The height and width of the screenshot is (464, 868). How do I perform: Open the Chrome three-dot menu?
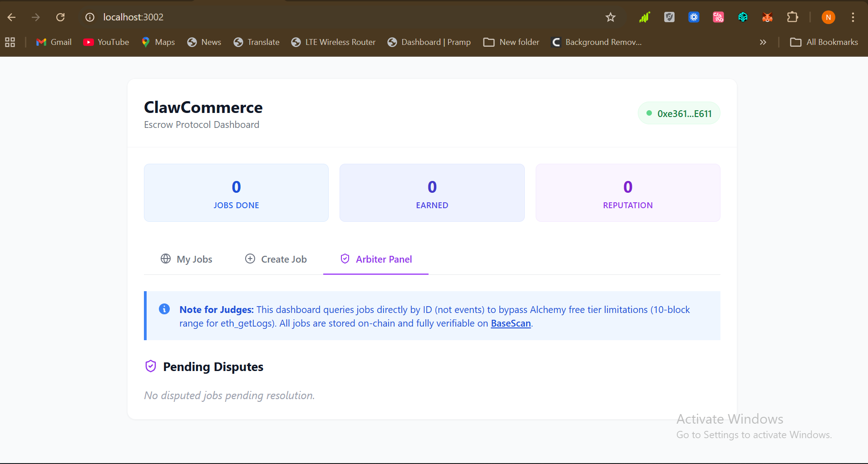click(853, 17)
